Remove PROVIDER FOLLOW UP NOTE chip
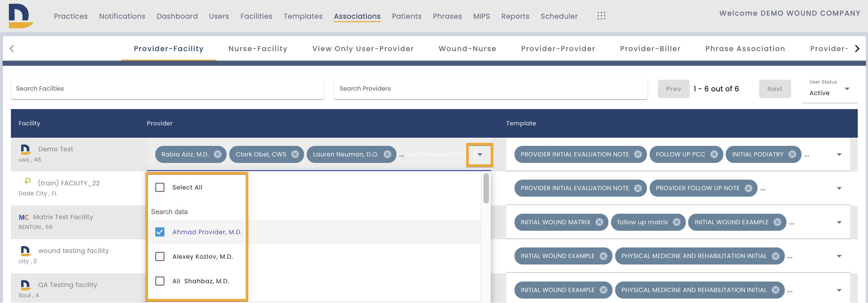Viewport: 868px width, 303px height. click(749, 188)
